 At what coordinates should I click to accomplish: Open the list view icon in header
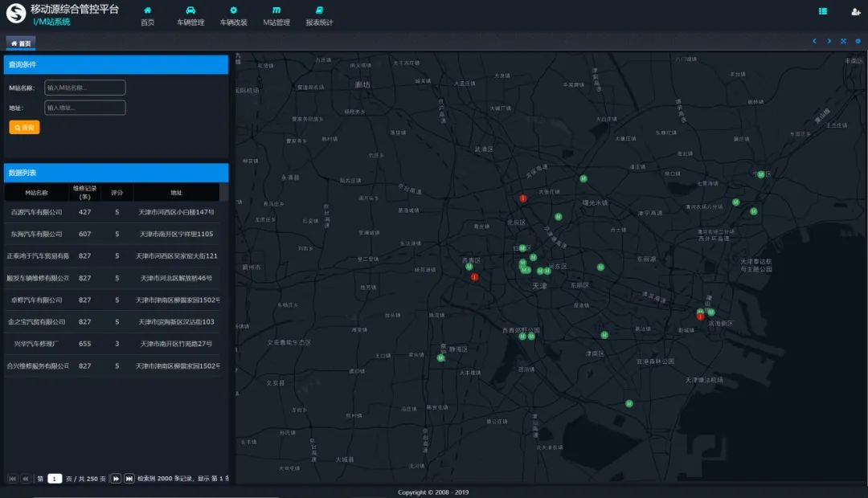click(823, 11)
